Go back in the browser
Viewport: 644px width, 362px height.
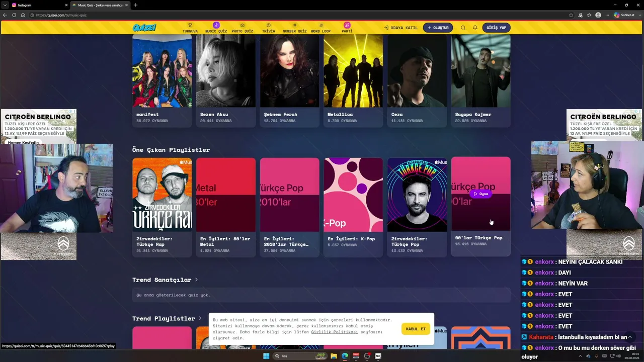click(5, 15)
